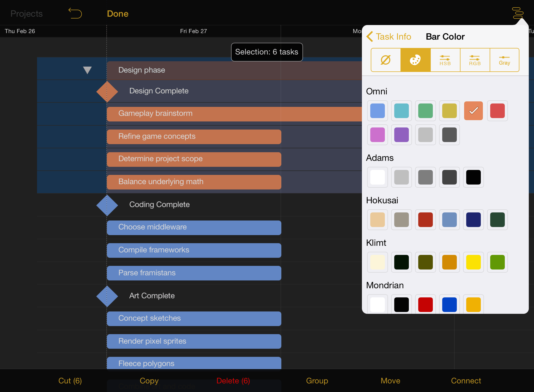Pick the Adams white swatch
The height and width of the screenshot is (392, 534).
[378, 177]
